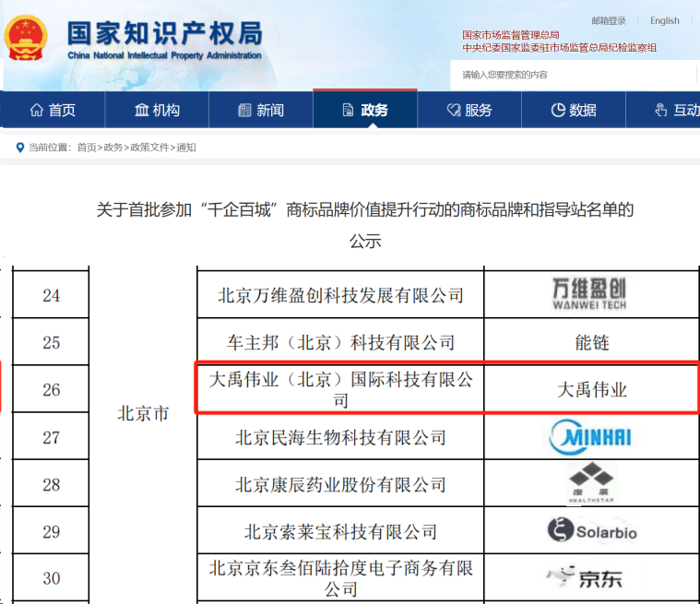The width and height of the screenshot is (700, 604).
Task: Open the 新闻 navigation tab
Action: tap(261, 110)
